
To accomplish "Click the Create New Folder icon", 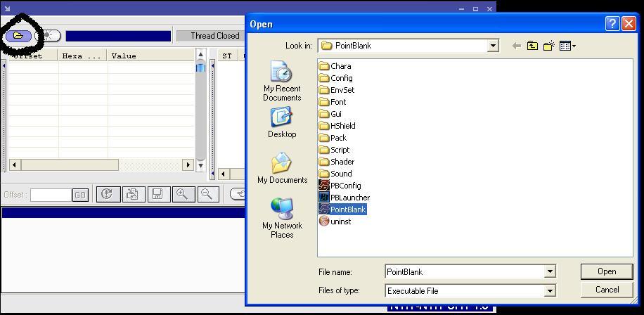I will coord(548,46).
